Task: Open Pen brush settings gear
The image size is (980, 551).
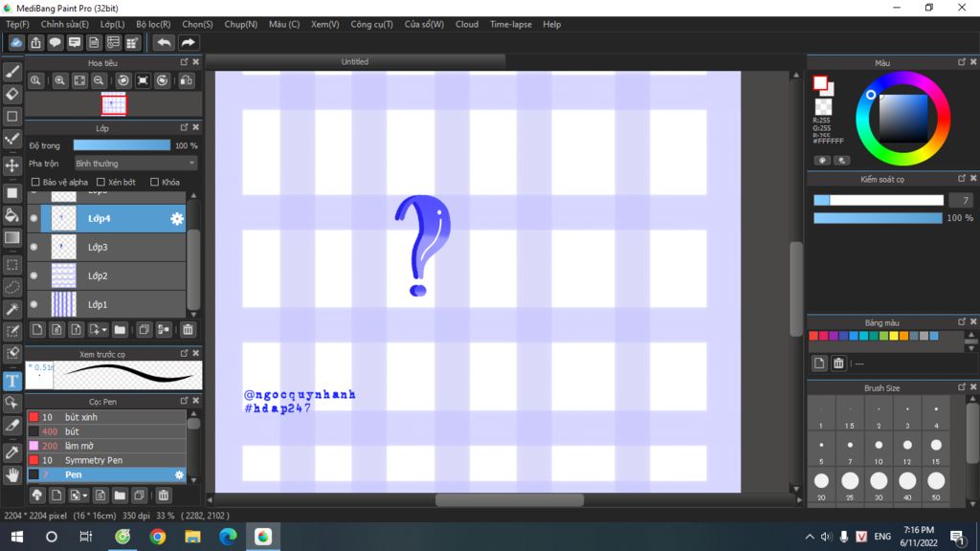Action: [179, 474]
